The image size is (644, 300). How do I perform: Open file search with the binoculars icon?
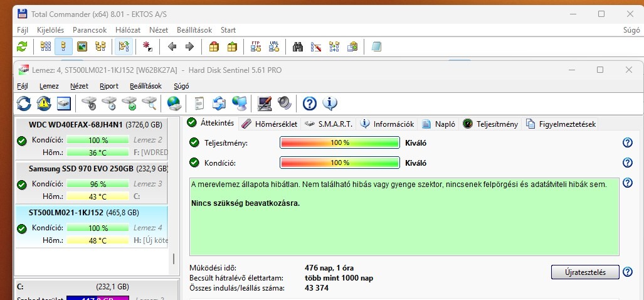298,47
